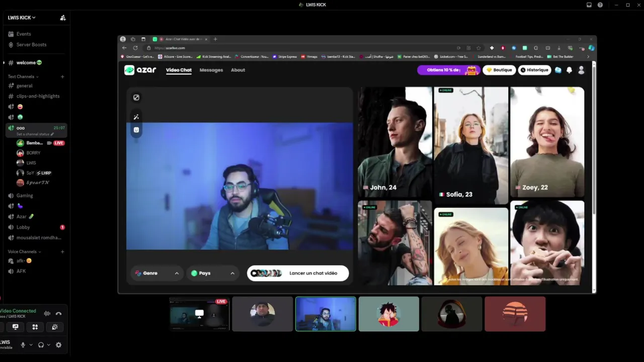Add a channel to Text Channels

coord(62,76)
